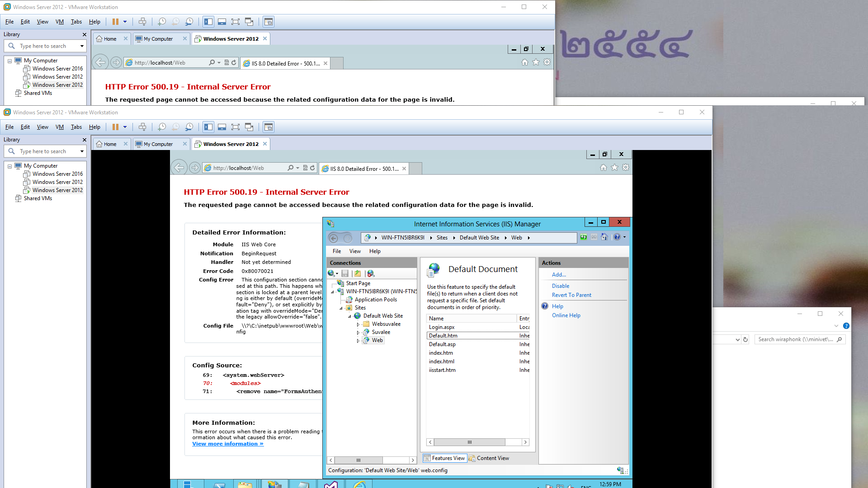868x488 pixels.
Task: Select Windows Server 2016 in front library tree
Action: 57,174
